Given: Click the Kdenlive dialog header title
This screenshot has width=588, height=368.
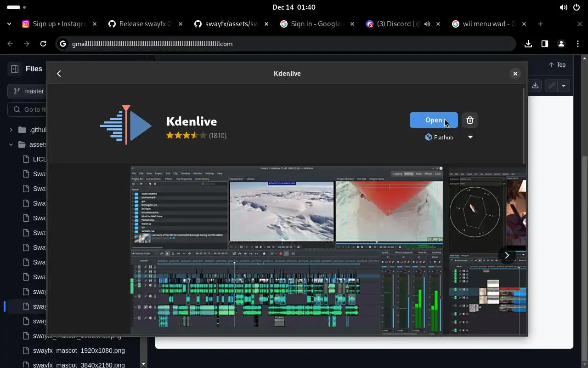Looking at the screenshot, I should [287, 74].
